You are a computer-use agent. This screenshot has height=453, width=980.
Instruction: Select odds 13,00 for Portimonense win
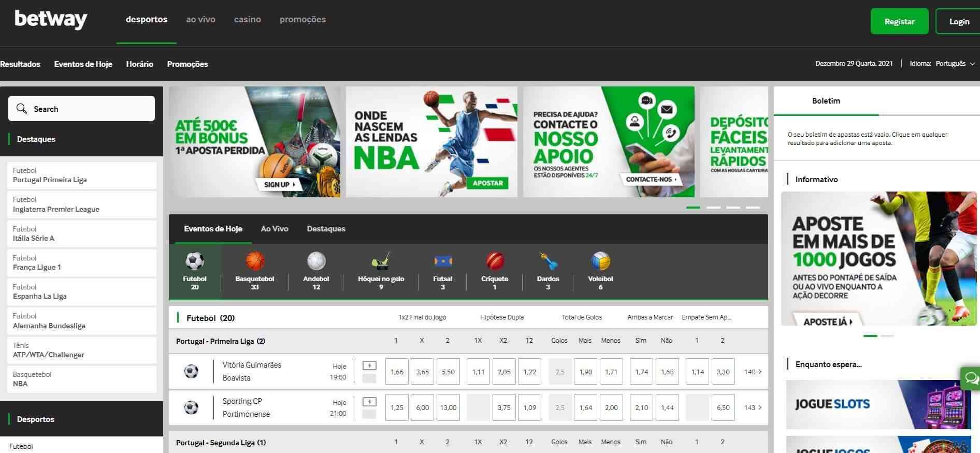click(448, 407)
